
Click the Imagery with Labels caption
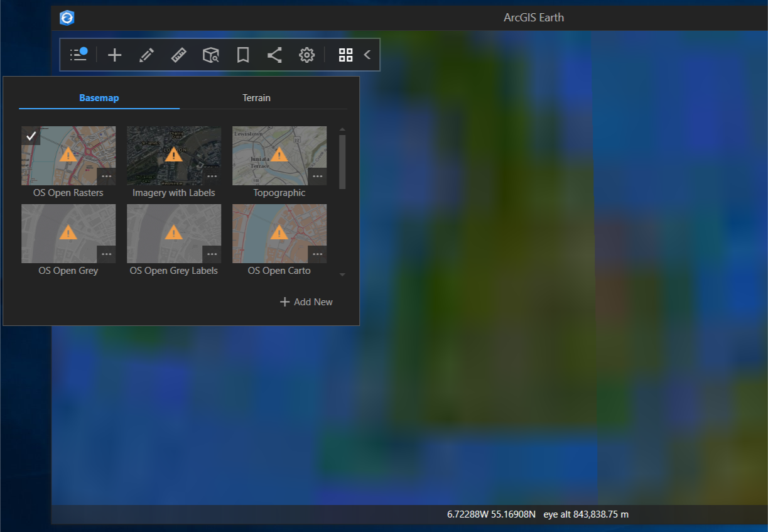pyautogui.click(x=174, y=193)
